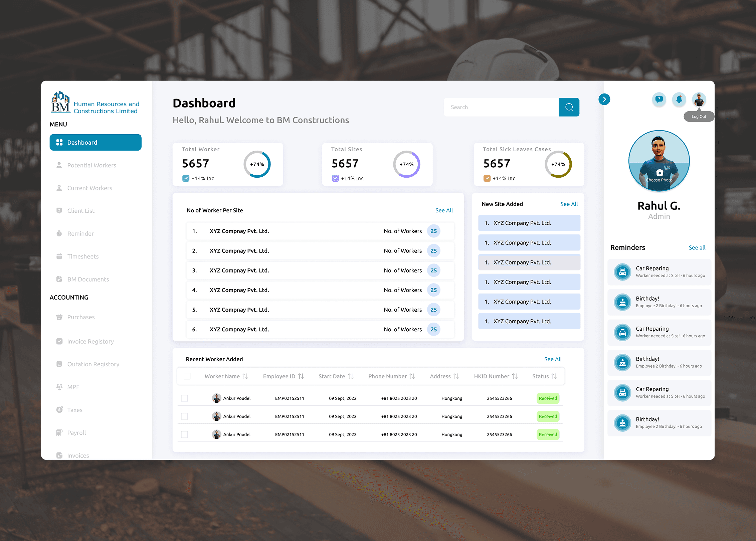
Task: Sort by the Start Date column arrows
Action: point(351,376)
